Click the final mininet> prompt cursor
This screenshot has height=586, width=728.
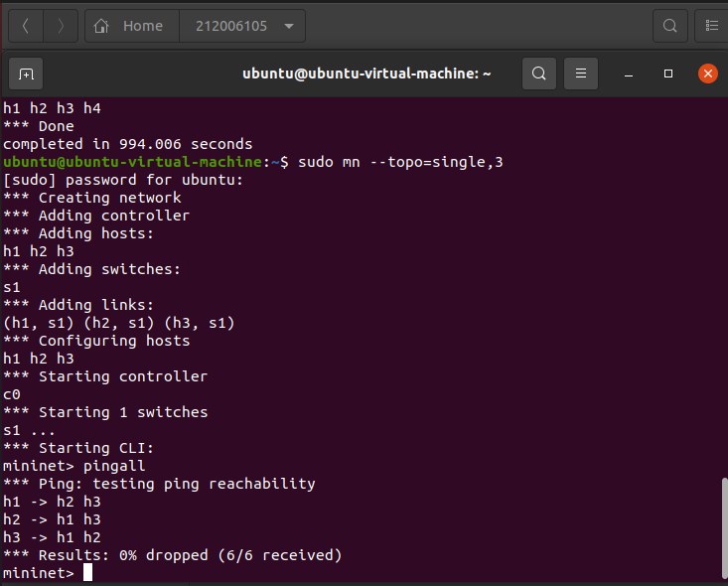coord(87,572)
